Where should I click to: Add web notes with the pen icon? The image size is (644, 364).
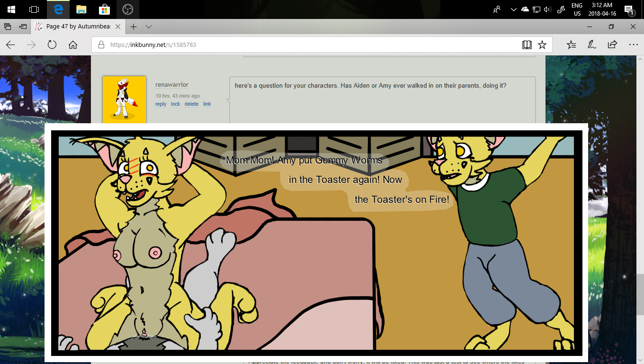click(592, 45)
